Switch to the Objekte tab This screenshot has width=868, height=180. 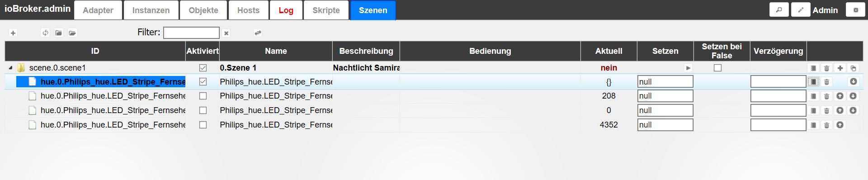(x=203, y=10)
